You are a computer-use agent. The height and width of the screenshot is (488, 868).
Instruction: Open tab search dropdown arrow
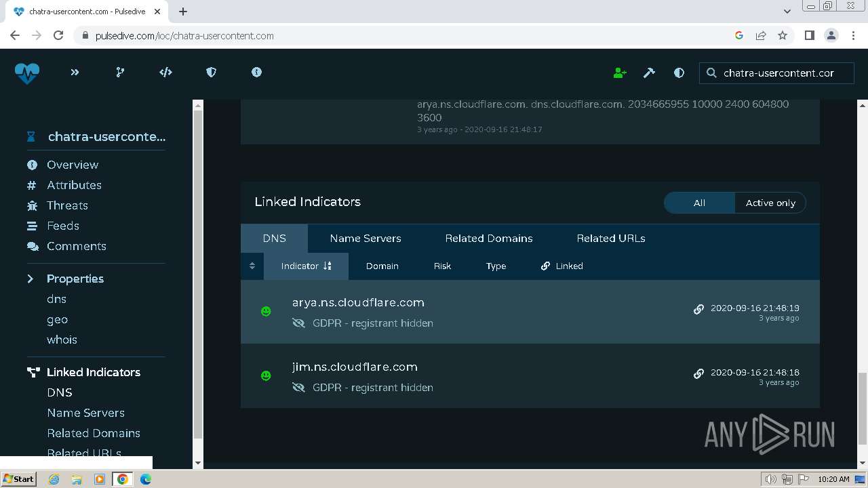pyautogui.click(x=787, y=11)
